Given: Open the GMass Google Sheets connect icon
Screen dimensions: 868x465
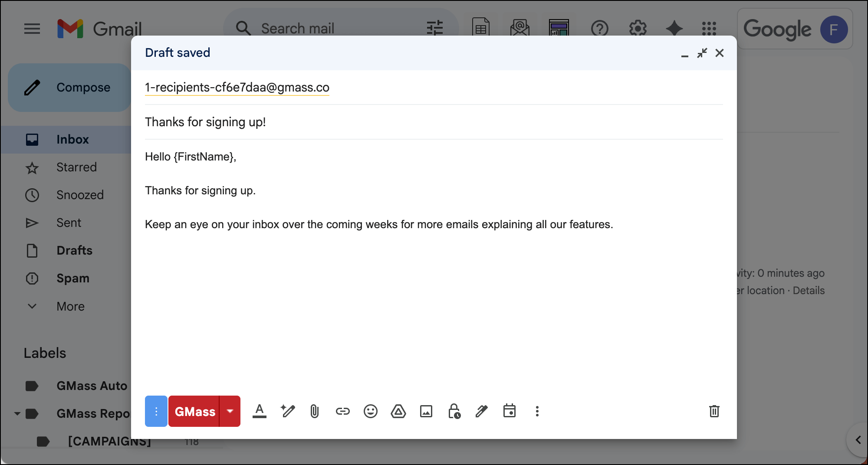Looking at the screenshot, I should 480,27.
